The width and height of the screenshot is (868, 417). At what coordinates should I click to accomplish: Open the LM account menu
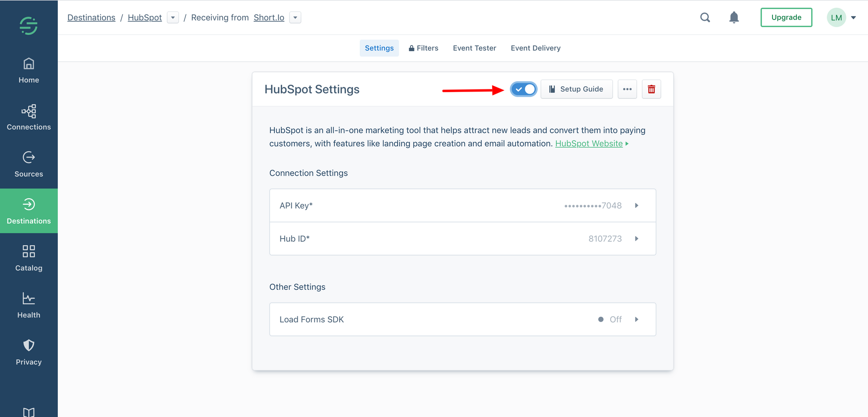click(842, 17)
